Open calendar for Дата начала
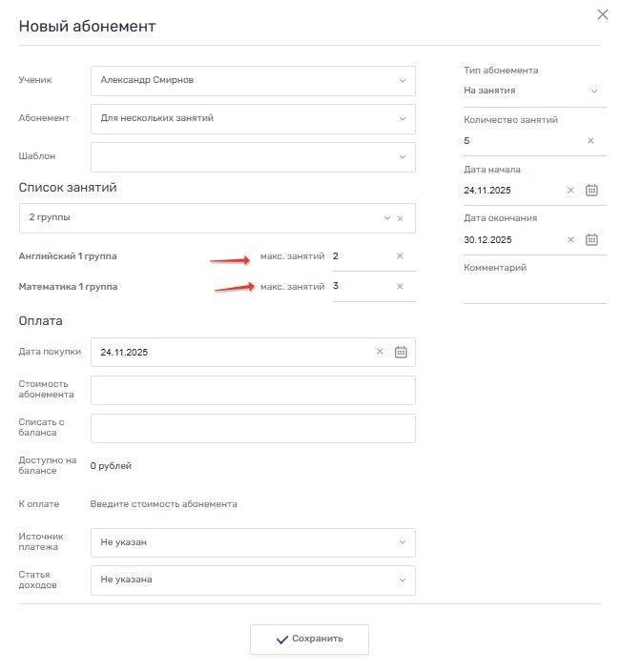621x672 pixels. 591,190
